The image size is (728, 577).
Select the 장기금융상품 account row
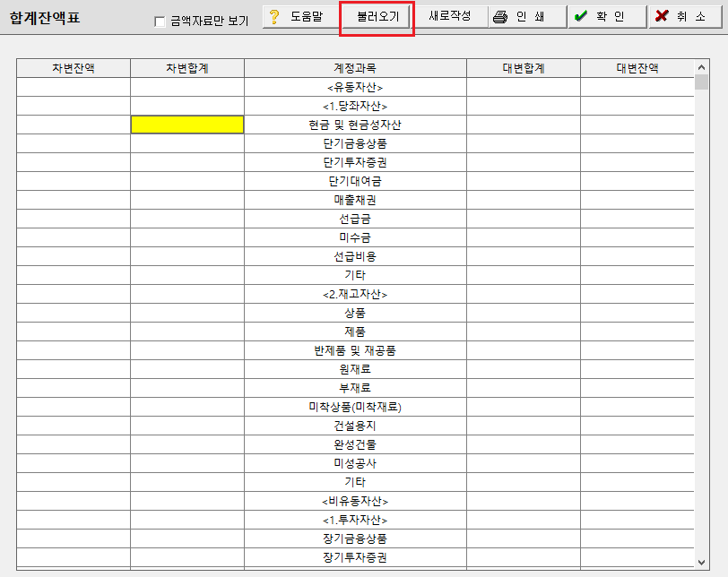pyautogui.click(x=355, y=538)
